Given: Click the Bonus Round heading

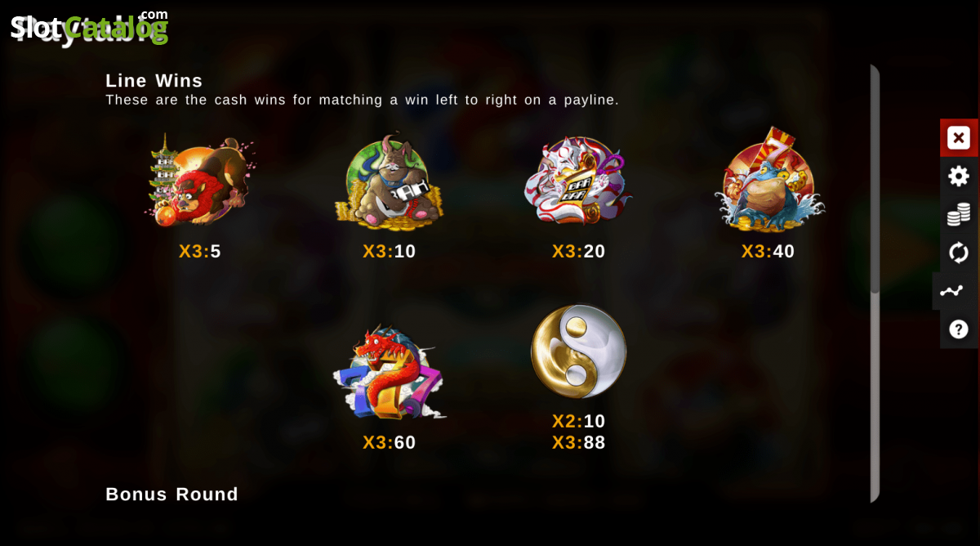Looking at the screenshot, I should pos(172,495).
